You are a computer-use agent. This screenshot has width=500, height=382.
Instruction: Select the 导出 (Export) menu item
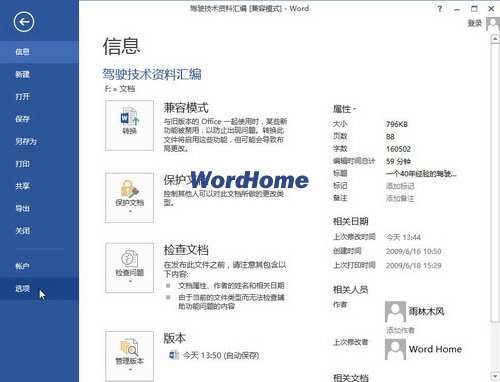39,208
